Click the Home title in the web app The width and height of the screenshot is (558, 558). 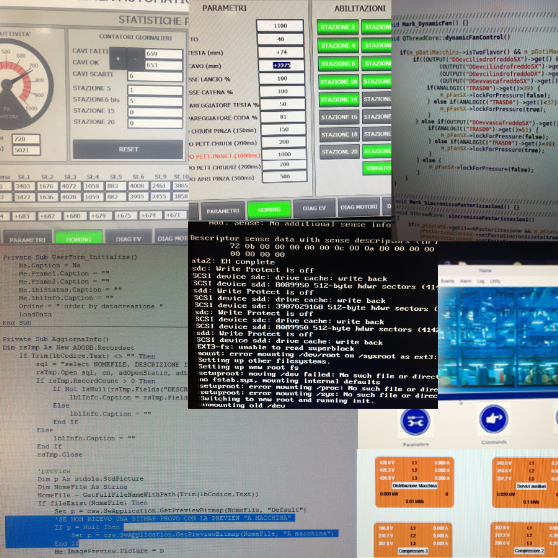(485, 271)
